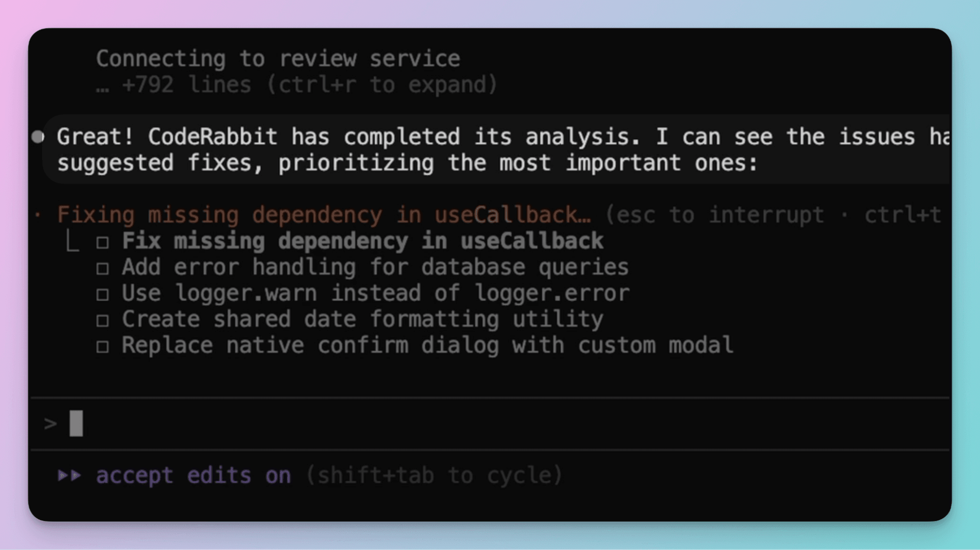Toggle the accept edits on mode

pos(193,475)
